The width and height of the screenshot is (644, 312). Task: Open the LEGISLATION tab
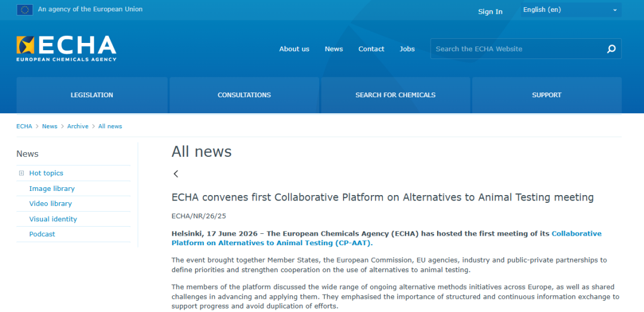point(92,95)
